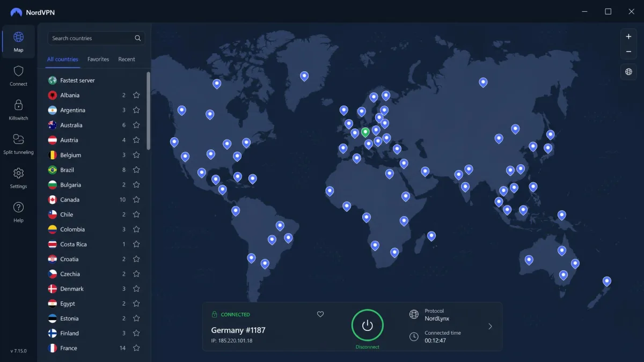Open Split tunneling in the sidebar
The width and height of the screenshot is (644, 362).
tap(18, 144)
